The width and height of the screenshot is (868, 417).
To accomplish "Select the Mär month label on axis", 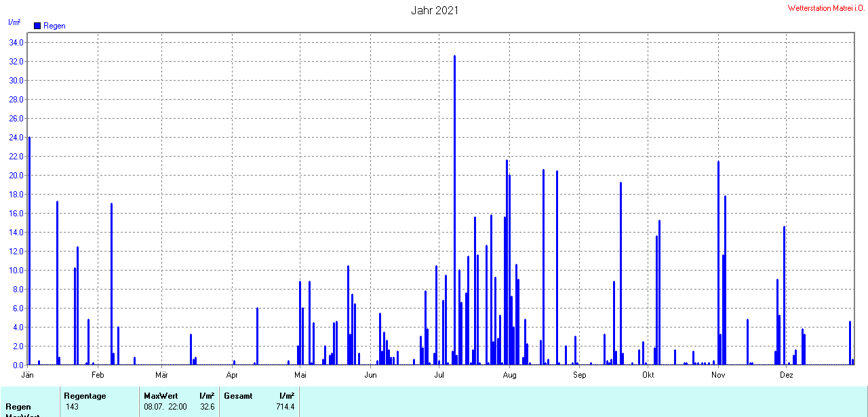I will (x=161, y=374).
